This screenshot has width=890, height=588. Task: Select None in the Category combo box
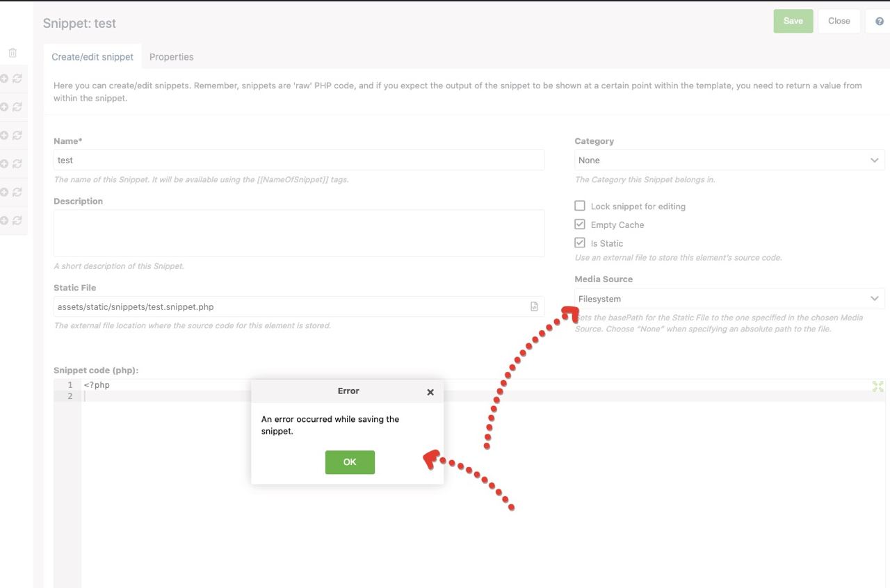729,160
